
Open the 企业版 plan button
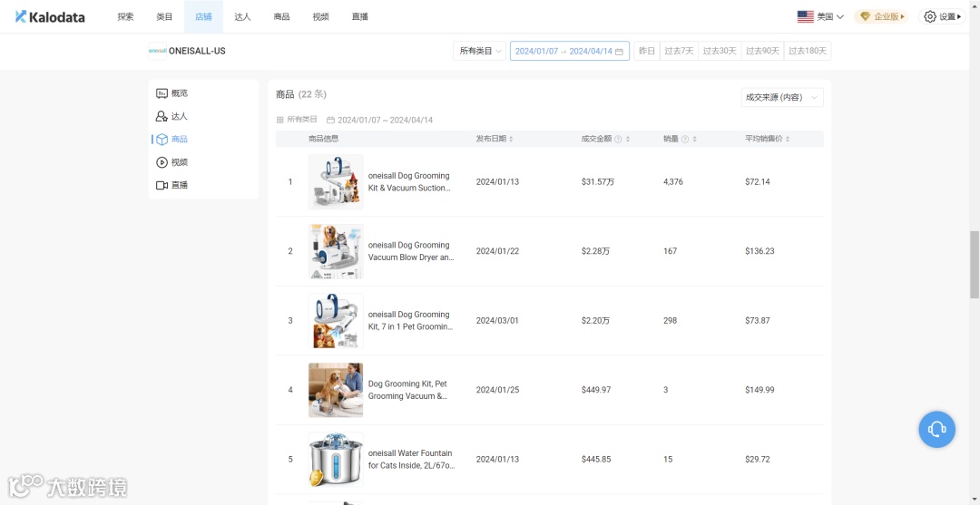pos(882,17)
